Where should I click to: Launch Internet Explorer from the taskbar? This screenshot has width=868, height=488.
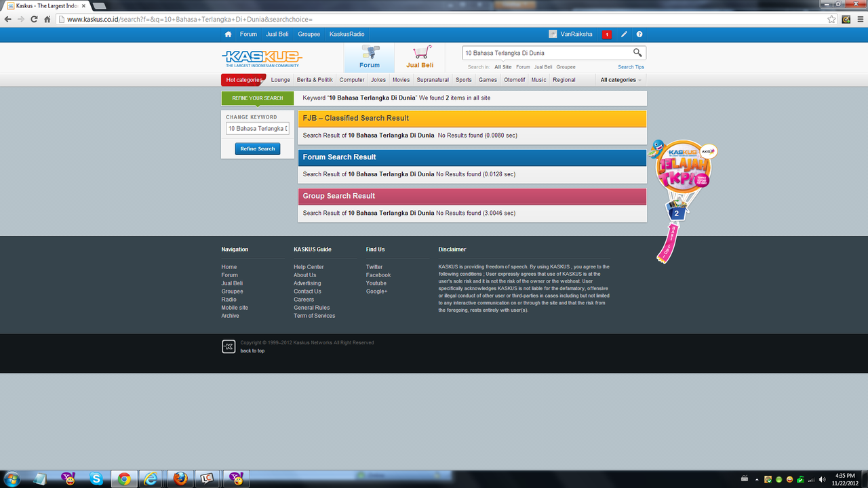152,479
